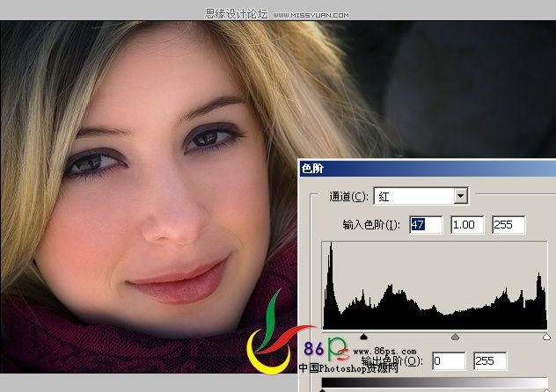Viewport: 556px width, 392px height.
Task: Click the portrait photo in the canvas
Action: click(149, 197)
